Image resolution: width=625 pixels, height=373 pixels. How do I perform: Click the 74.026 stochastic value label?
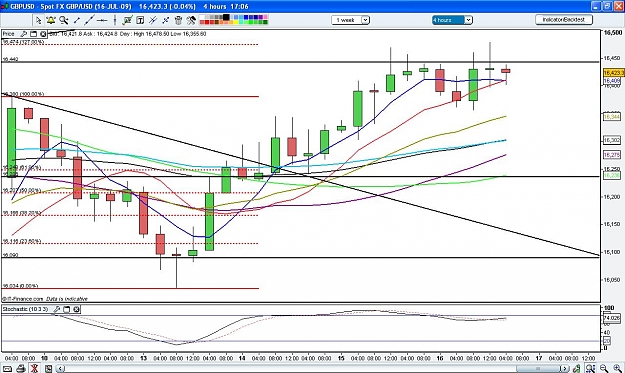(x=612, y=318)
